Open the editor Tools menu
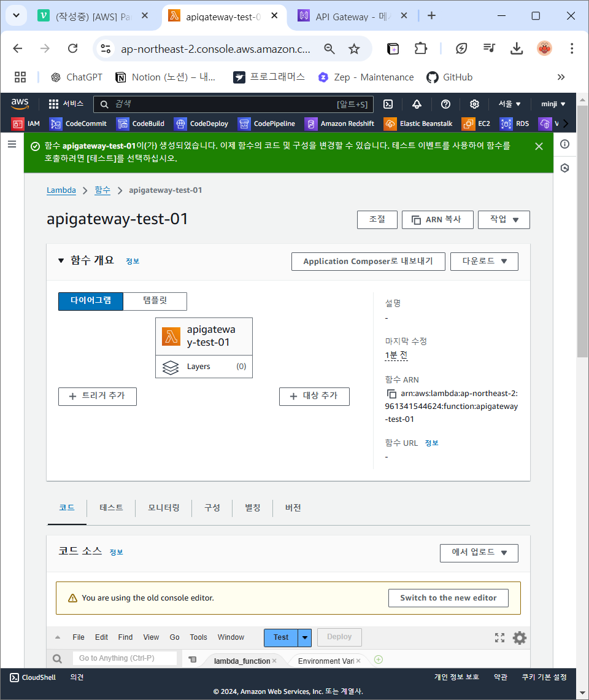Screen dimensions: 589x700 tap(199, 637)
